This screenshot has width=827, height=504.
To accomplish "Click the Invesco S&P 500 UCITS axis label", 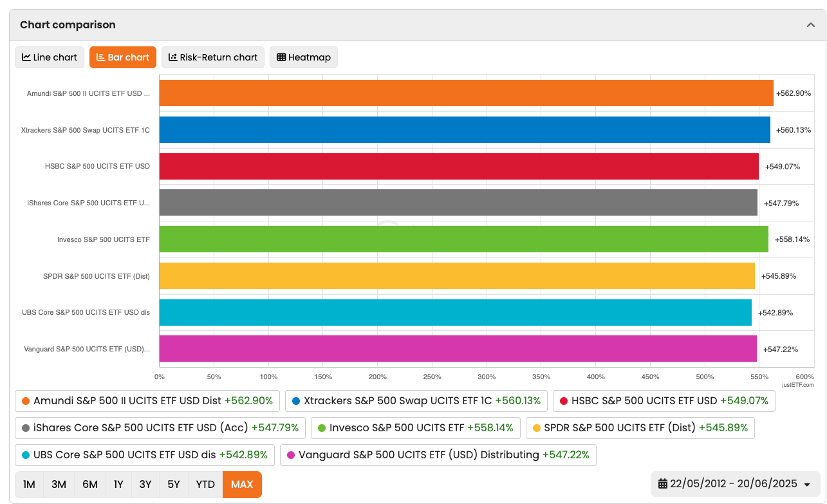I will (x=104, y=239).
